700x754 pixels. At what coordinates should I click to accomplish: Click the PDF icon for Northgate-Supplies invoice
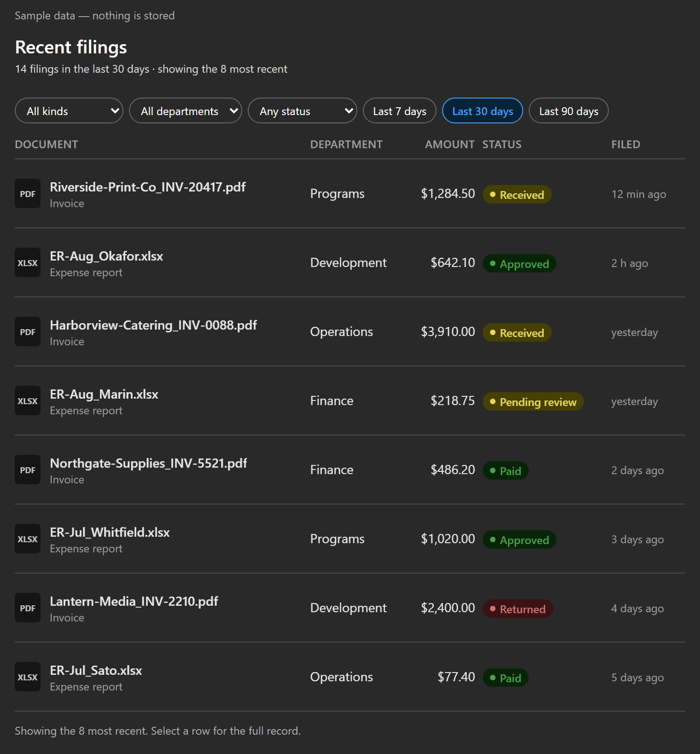28,470
